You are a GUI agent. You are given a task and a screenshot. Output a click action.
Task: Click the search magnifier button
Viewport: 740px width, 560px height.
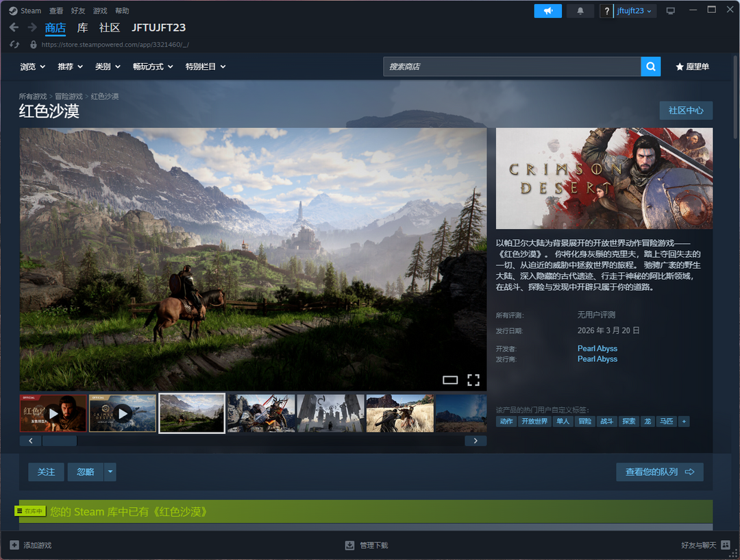(x=650, y=66)
